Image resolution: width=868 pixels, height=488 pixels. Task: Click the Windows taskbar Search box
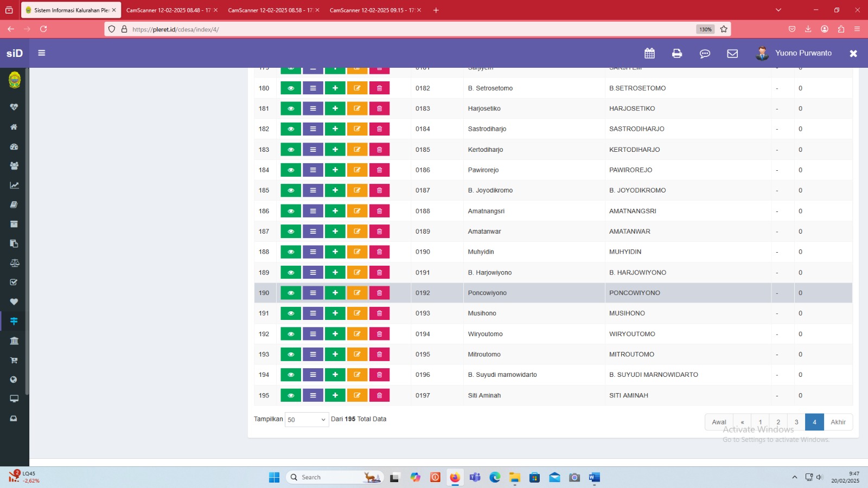click(335, 477)
